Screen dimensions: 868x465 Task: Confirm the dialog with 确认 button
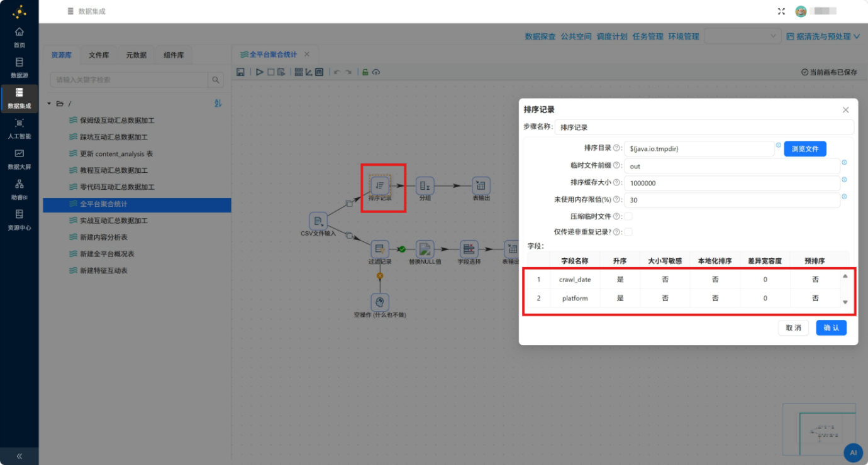coord(832,328)
